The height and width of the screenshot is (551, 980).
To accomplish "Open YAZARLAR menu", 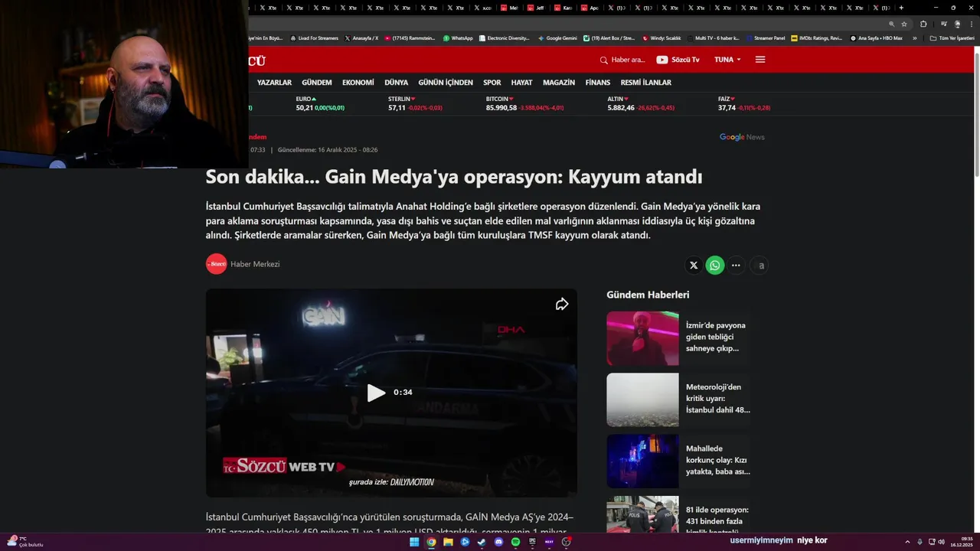I will tap(274, 83).
